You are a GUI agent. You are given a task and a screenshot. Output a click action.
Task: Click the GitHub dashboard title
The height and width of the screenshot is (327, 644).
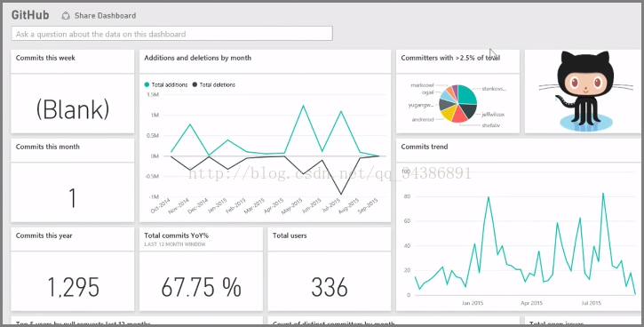tap(30, 16)
